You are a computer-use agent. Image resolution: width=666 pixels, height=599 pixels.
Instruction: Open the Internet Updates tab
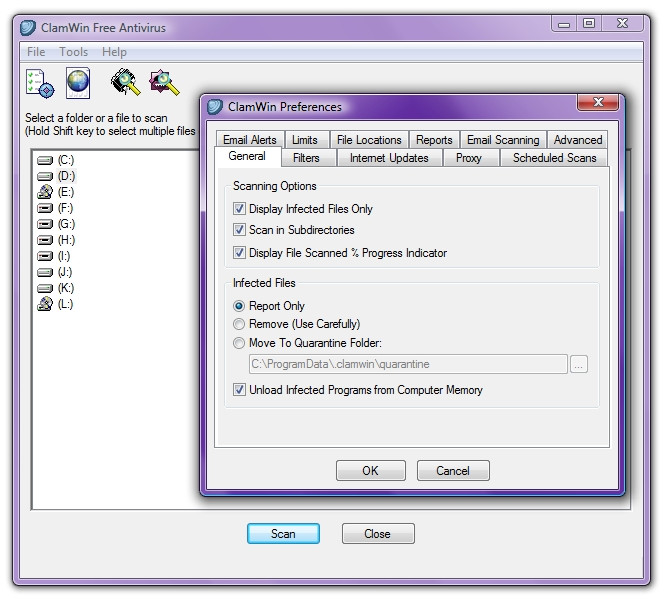[x=389, y=158]
